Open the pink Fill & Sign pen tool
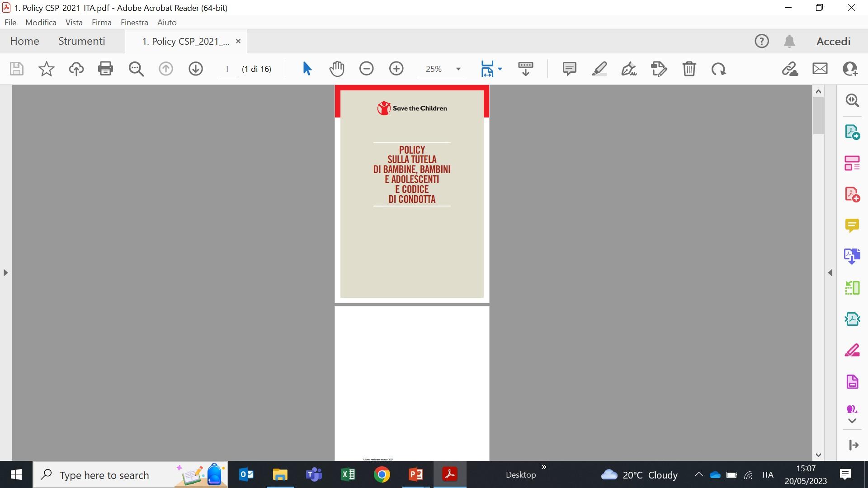 pos(852,350)
